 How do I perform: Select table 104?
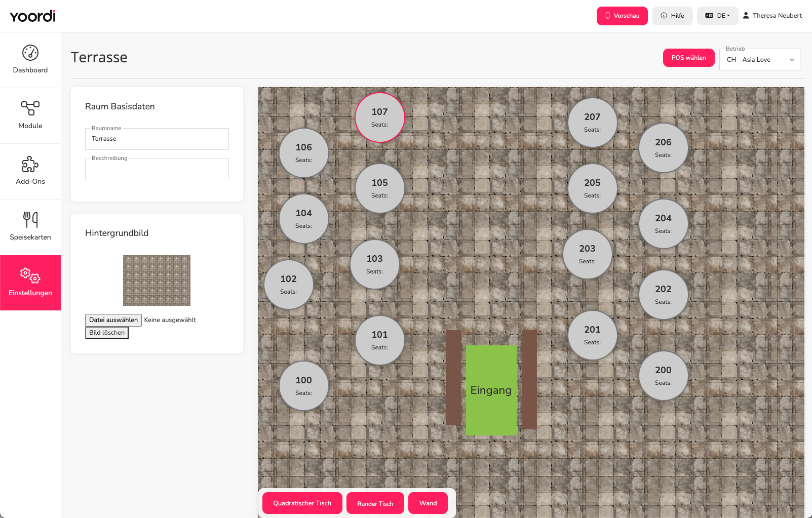[x=304, y=219]
